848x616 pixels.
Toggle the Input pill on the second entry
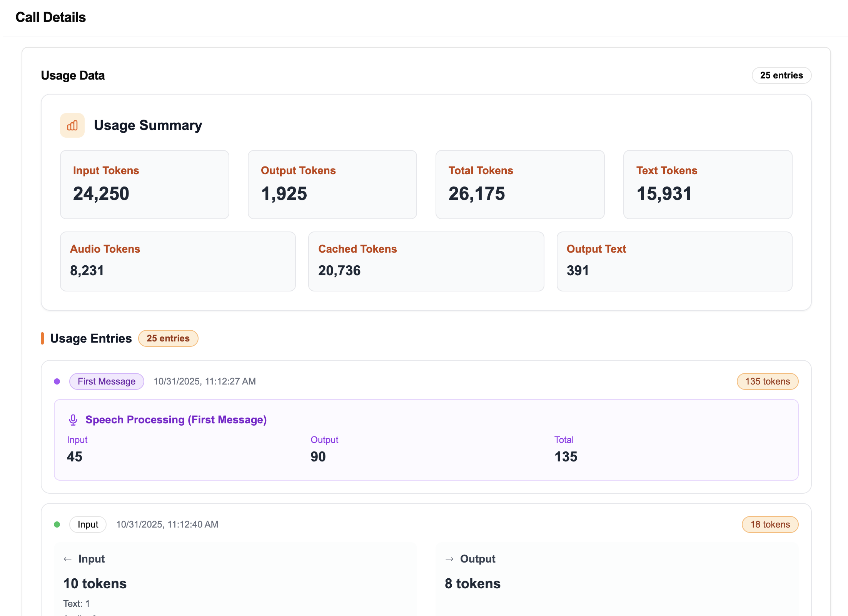[x=88, y=524]
